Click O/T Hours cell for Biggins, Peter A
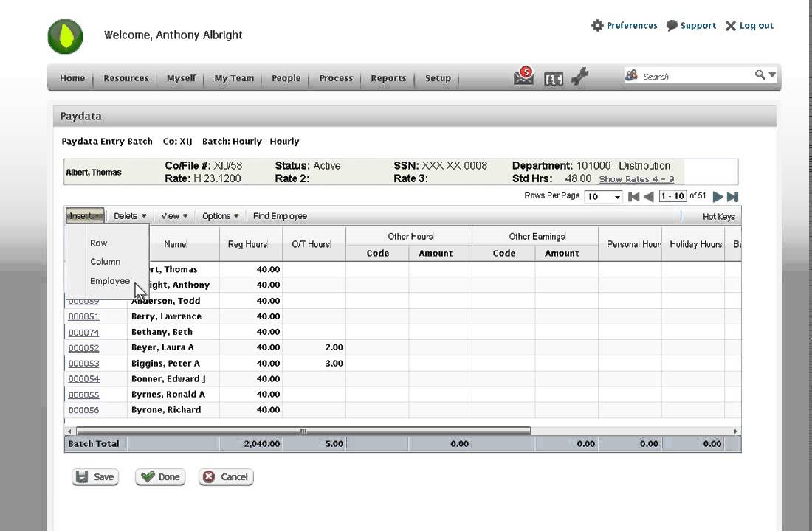 tap(314, 364)
